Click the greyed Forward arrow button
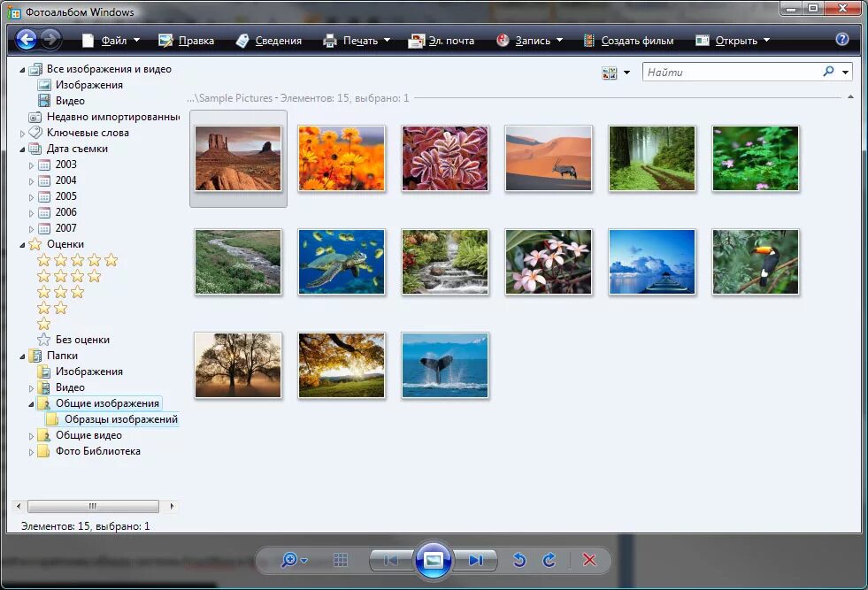The width and height of the screenshot is (868, 590). tap(50, 39)
